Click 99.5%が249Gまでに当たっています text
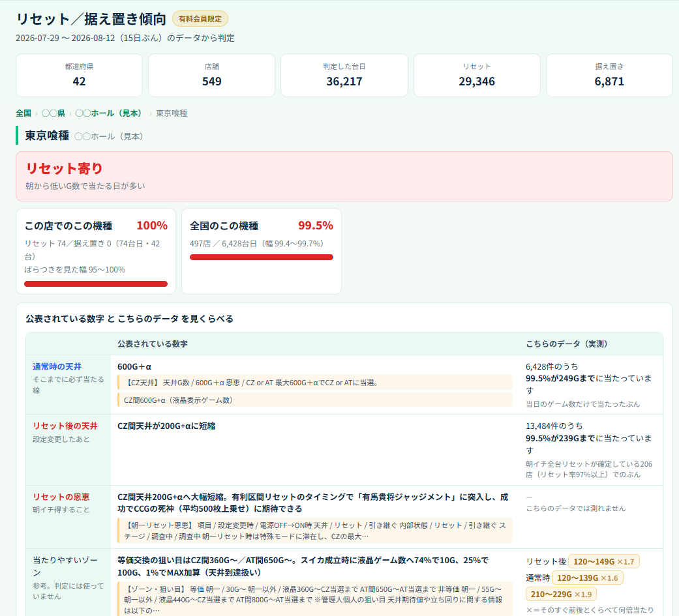679x616 pixels. pyautogui.click(x=588, y=385)
